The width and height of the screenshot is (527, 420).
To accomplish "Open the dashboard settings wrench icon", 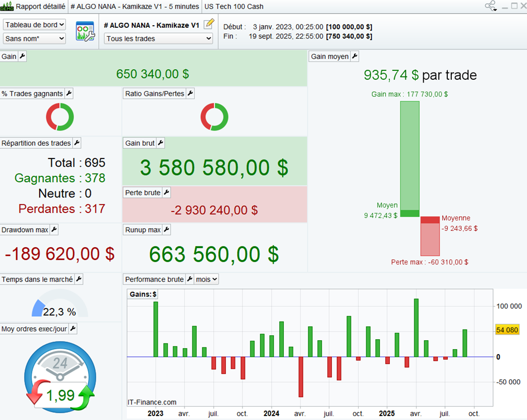I will coord(85,32).
